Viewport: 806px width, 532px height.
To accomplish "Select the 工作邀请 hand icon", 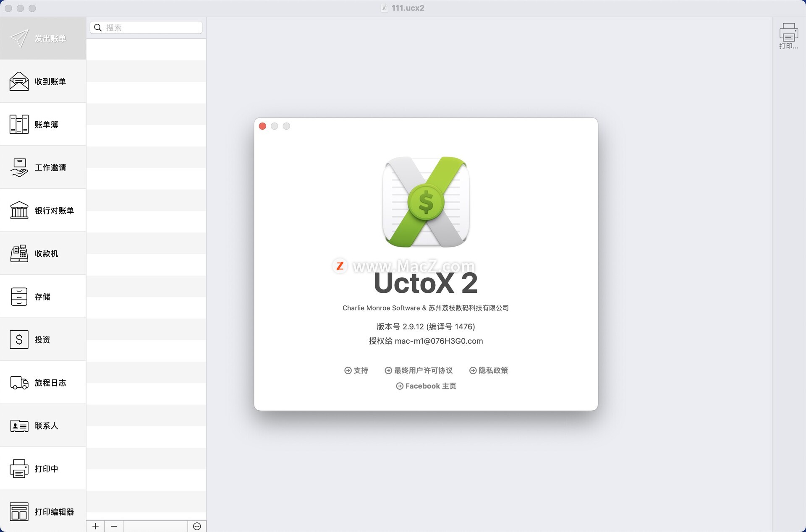I will pyautogui.click(x=19, y=167).
